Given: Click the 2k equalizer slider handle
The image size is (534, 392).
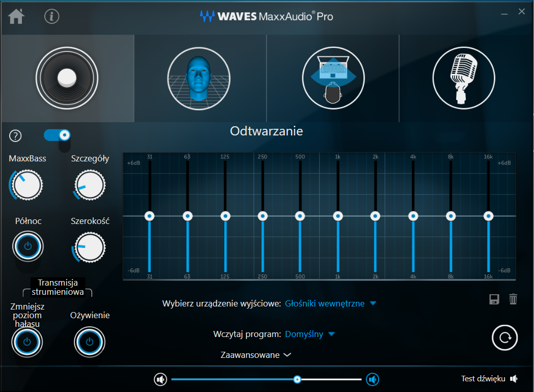Looking at the screenshot, I should [x=375, y=216].
